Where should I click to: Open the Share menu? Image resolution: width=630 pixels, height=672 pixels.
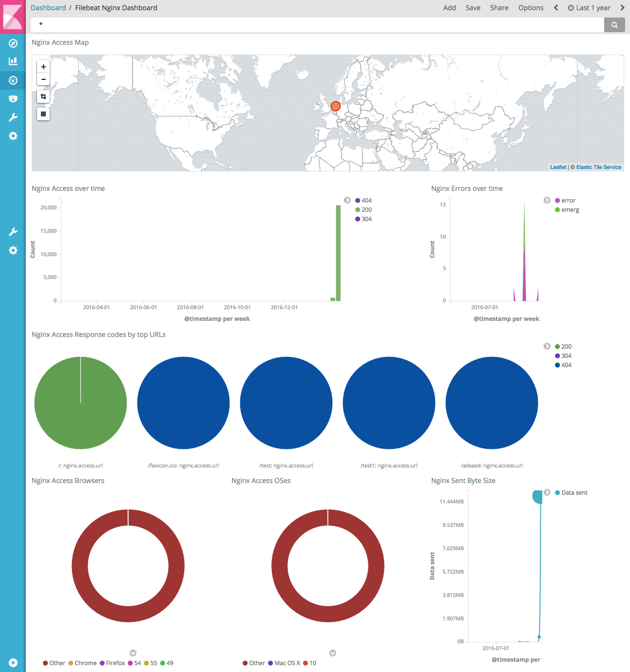click(x=499, y=7)
